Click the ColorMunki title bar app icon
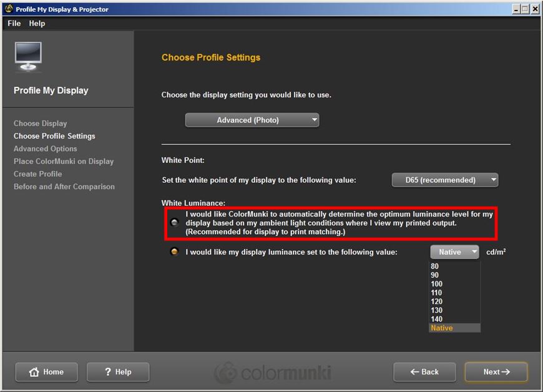Image resolution: width=543 pixels, height=392 pixels. pos(9,9)
